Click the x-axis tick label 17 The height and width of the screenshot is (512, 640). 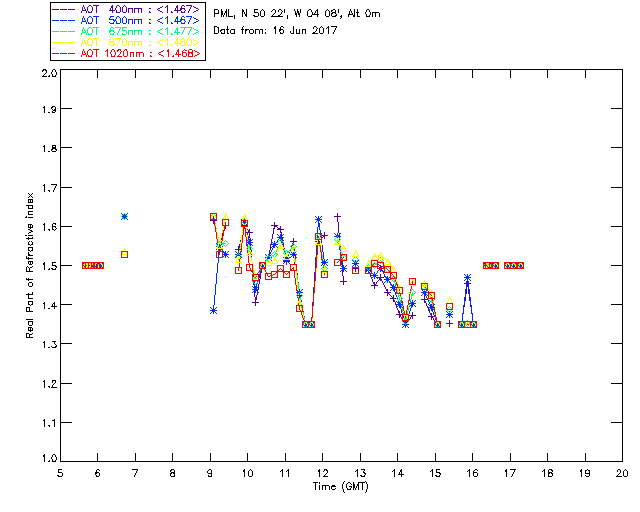coord(510,473)
